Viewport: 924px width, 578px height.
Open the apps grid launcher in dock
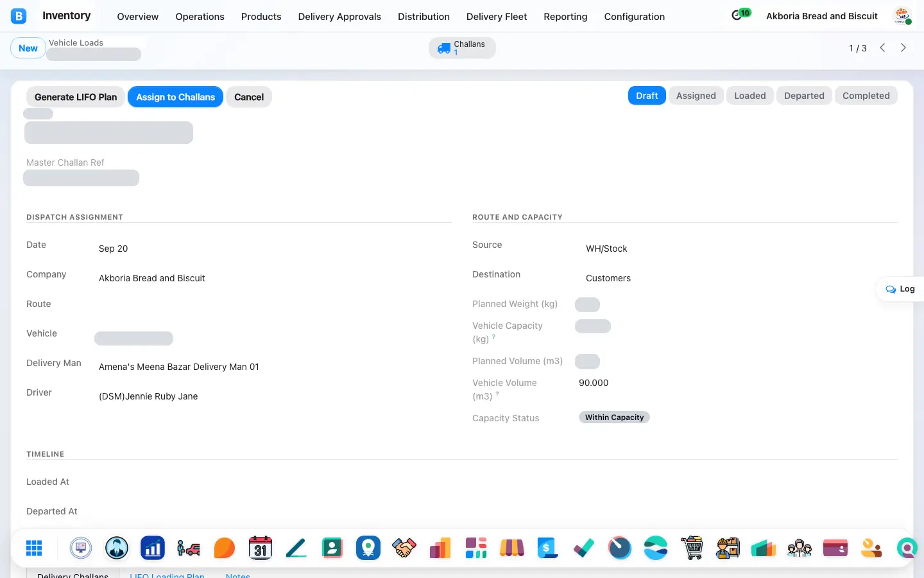tap(34, 548)
